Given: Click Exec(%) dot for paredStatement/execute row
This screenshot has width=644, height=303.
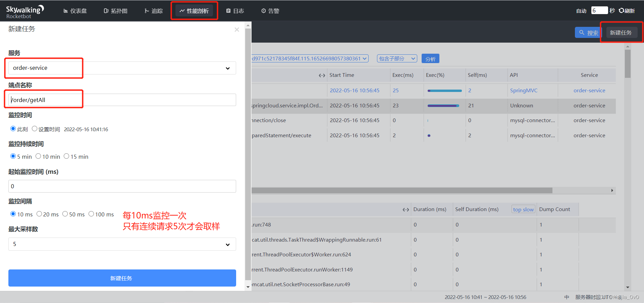Looking at the screenshot, I should (x=429, y=136).
